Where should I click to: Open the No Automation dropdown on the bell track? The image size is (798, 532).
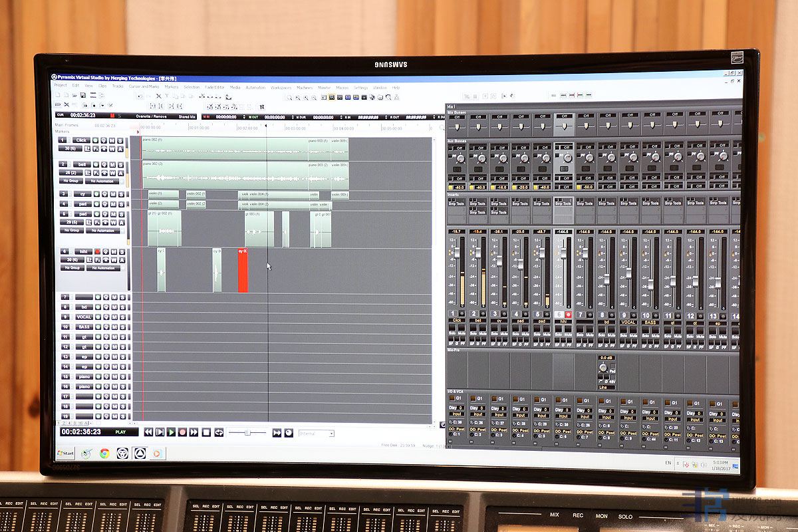click(x=102, y=181)
